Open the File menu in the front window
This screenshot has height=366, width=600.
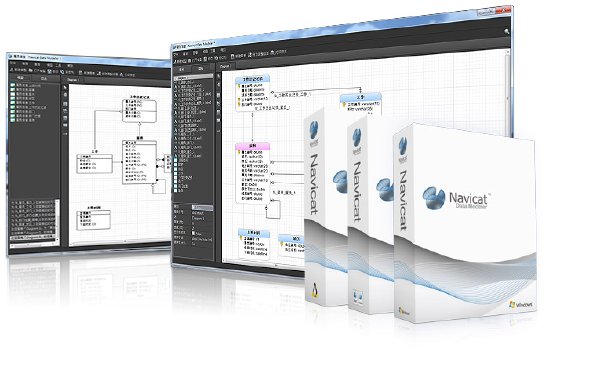pyautogui.click(x=176, y=54)
